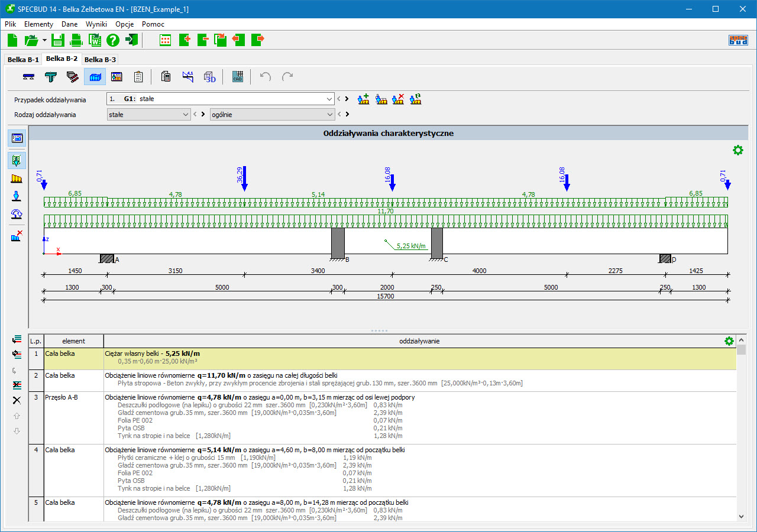Click the delete load case icon
Screen dimensions: 757x532
(398, 99)
